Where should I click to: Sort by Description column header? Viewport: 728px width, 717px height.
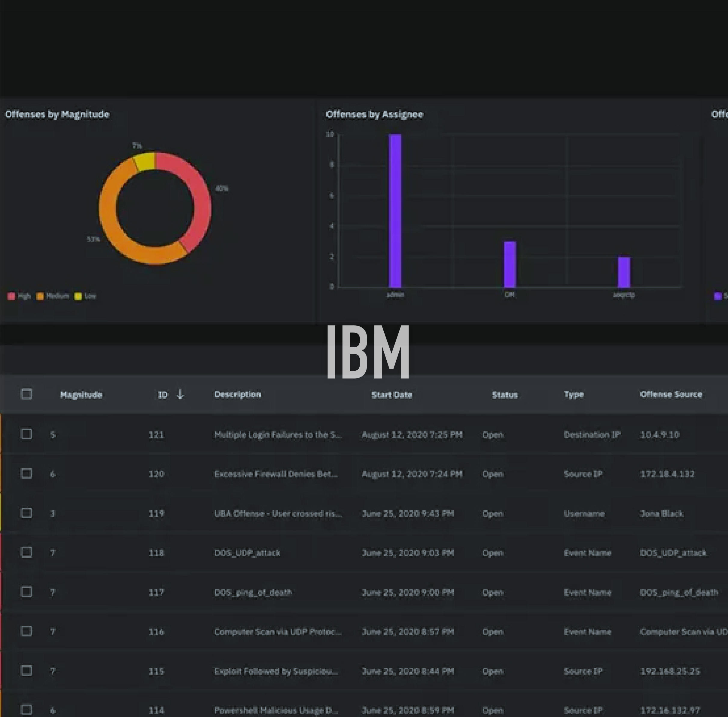[238, 394]
